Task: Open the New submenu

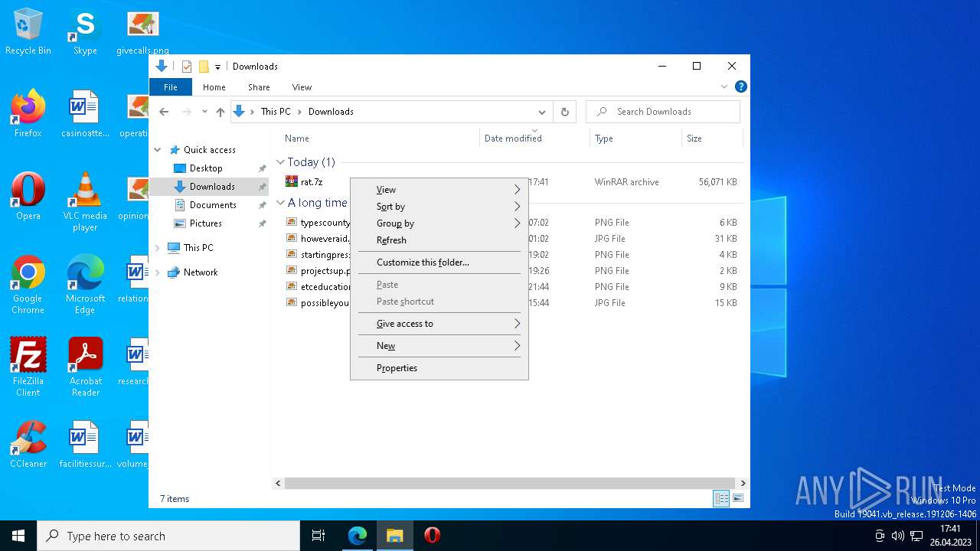Action: click(x=439, y=346)
